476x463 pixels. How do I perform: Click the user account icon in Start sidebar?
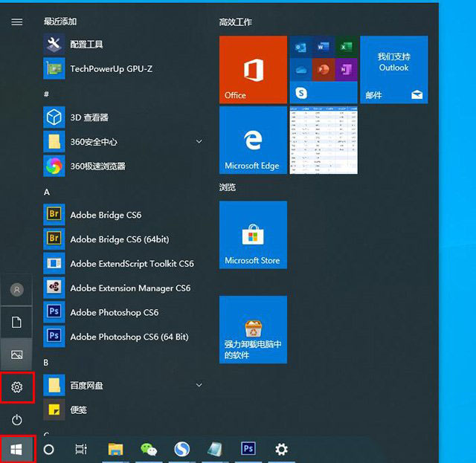pos(16,290)
